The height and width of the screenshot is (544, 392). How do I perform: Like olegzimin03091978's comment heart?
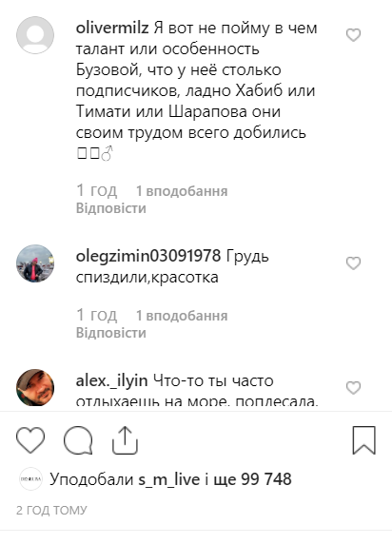353,263
